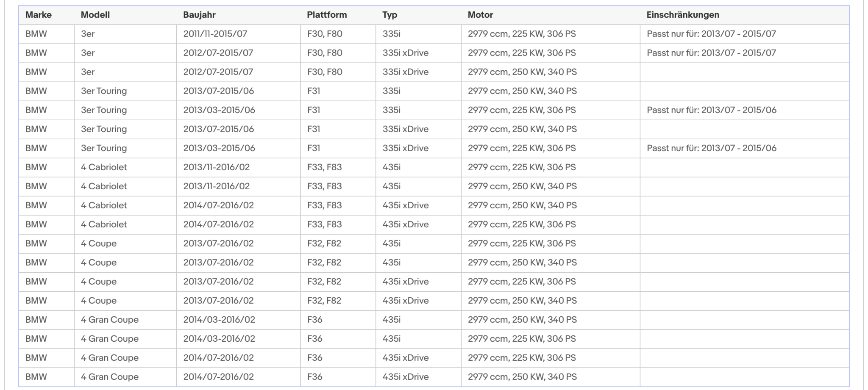Click the "Plattform" column header

327,15
